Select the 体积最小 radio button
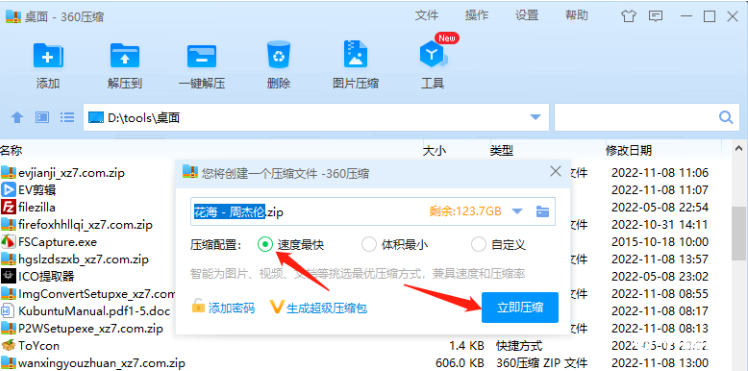 369,245
